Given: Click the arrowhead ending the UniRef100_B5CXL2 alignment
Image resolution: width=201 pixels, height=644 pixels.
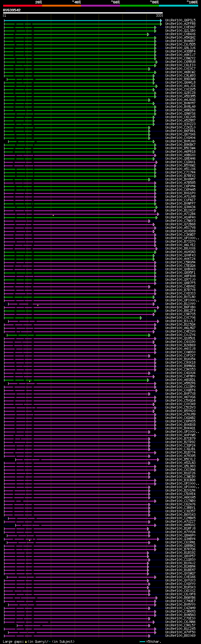Looking at the screenshot, I should coord(158,460).
